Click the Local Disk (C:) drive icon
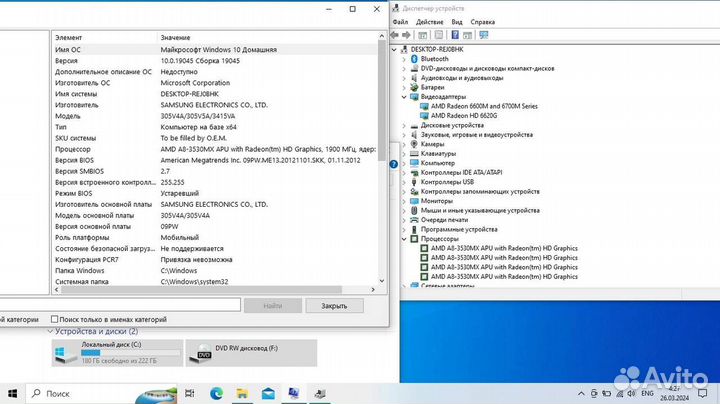Screen dimensions: 720x404 click(x=65, y=354)
